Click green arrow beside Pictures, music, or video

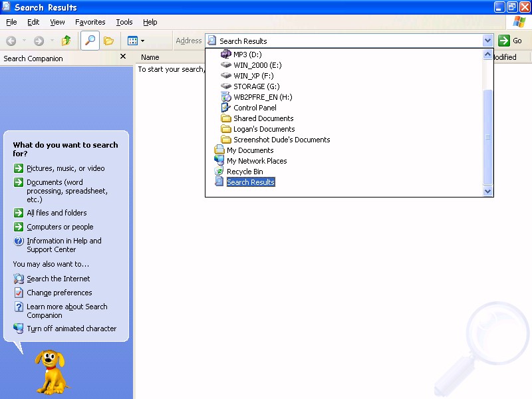(19, 168)
